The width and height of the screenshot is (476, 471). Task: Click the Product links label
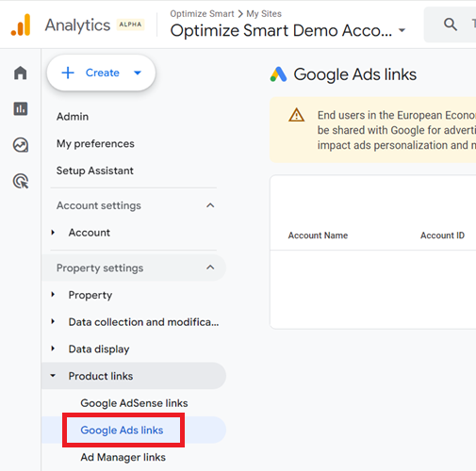(101, 376)
